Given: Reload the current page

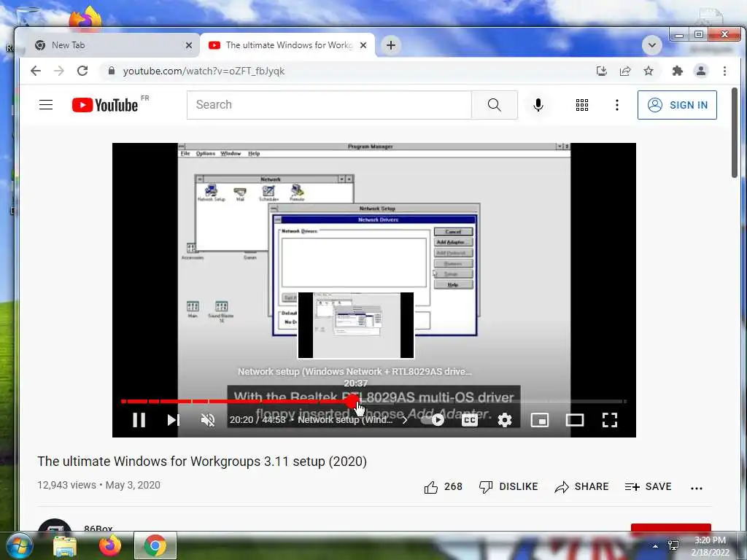Looking at the screenshot, I should coord(82,71).
